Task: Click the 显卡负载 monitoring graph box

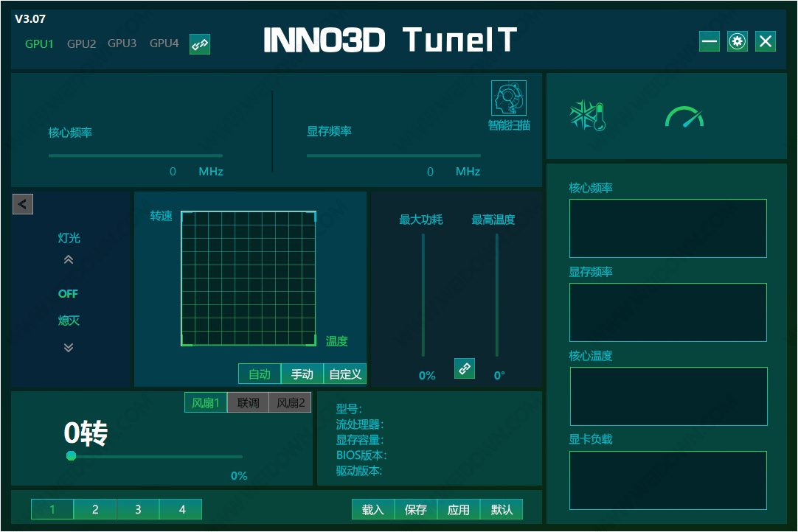Action: click(667, 480)
